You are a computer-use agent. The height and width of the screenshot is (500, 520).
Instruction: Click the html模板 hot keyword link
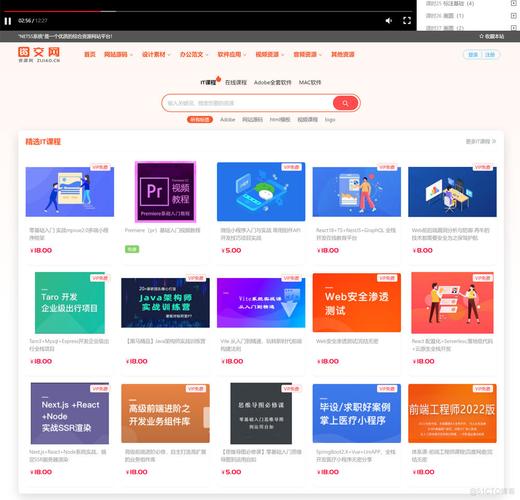(280, 119)
